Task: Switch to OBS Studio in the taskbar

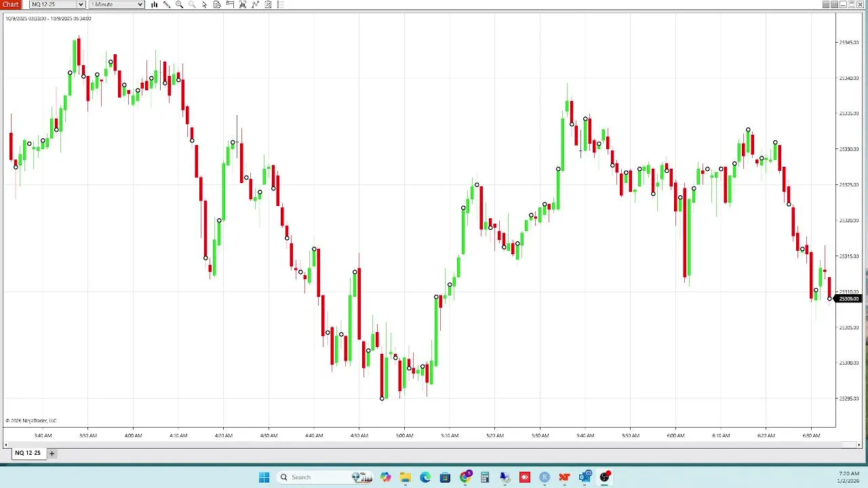Action: pyautogui.click(x=604, y=477)
